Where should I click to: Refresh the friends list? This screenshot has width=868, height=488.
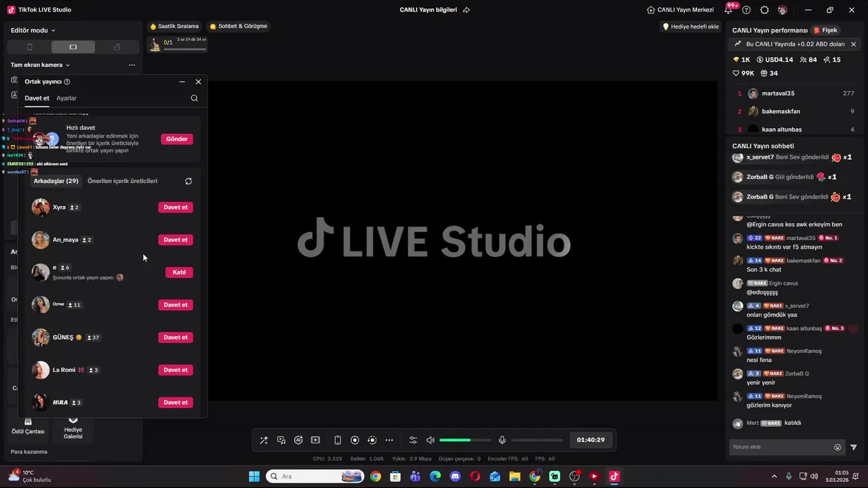tap(189, 181)
